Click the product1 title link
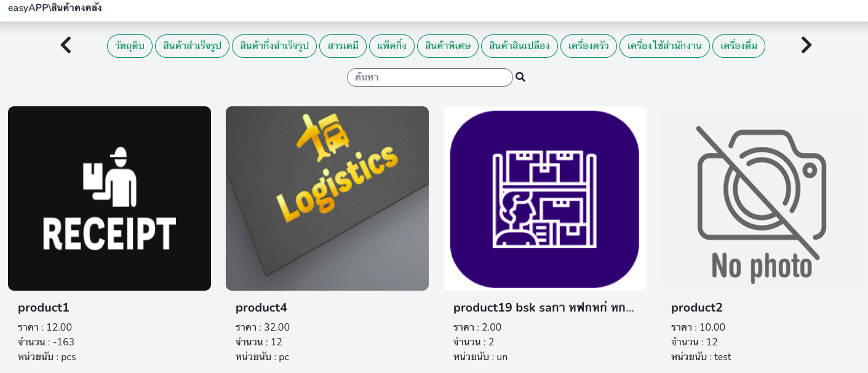The height and width of the screenshot is (373, 868). (44, 308)
